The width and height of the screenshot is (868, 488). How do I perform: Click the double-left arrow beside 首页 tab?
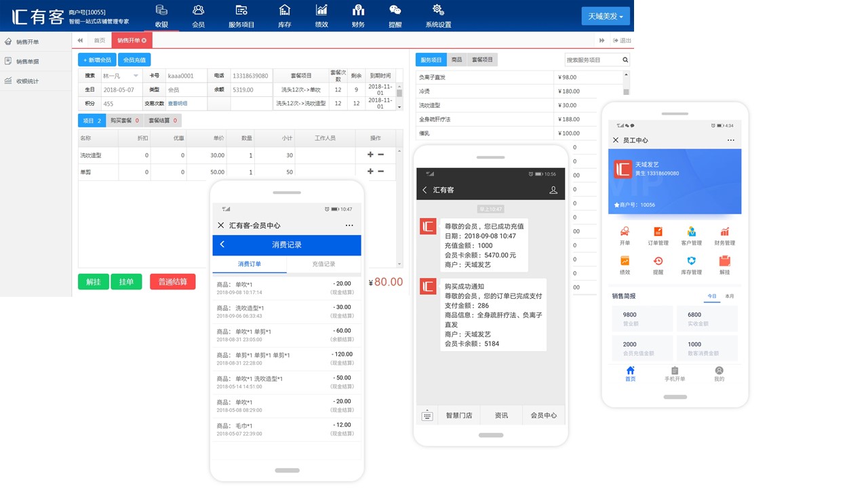point(81,41)
